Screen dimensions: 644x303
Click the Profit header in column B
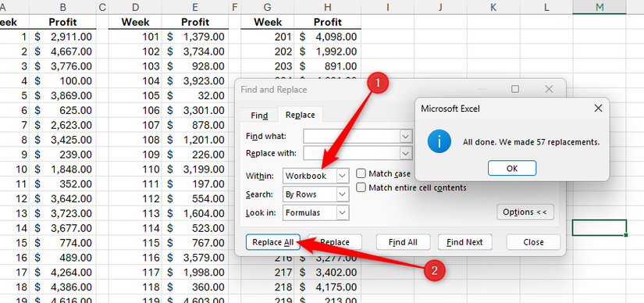[63, 22]
